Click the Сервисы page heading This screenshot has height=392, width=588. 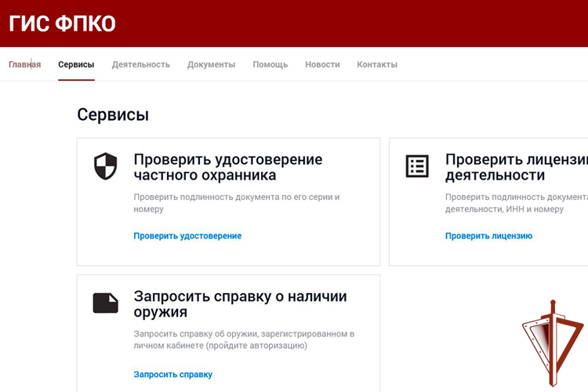(113, 114)
